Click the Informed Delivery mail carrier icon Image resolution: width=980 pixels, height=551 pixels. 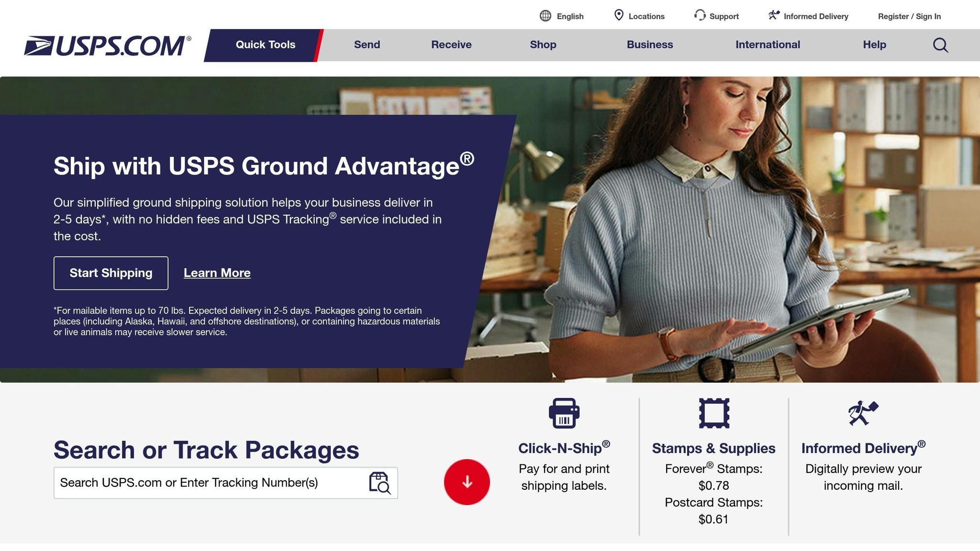(x=774, y=15)
